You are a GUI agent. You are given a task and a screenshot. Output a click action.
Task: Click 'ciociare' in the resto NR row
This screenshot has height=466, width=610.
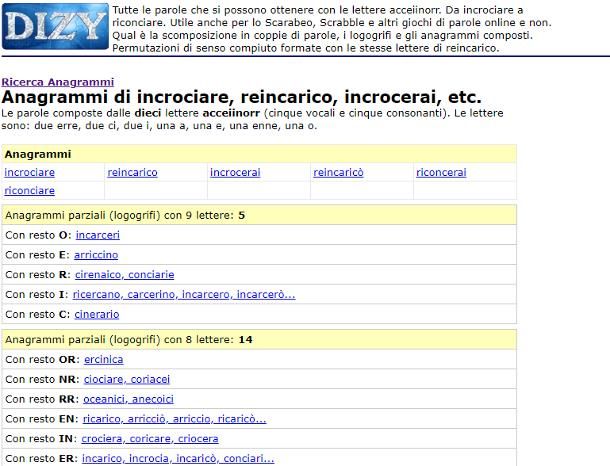point(105,379)
